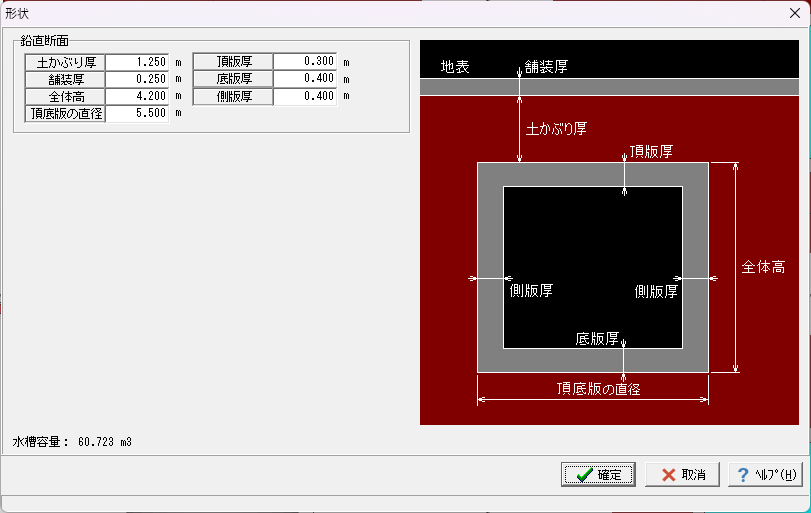Click the 地表 label in diagram

click(455, 67)
